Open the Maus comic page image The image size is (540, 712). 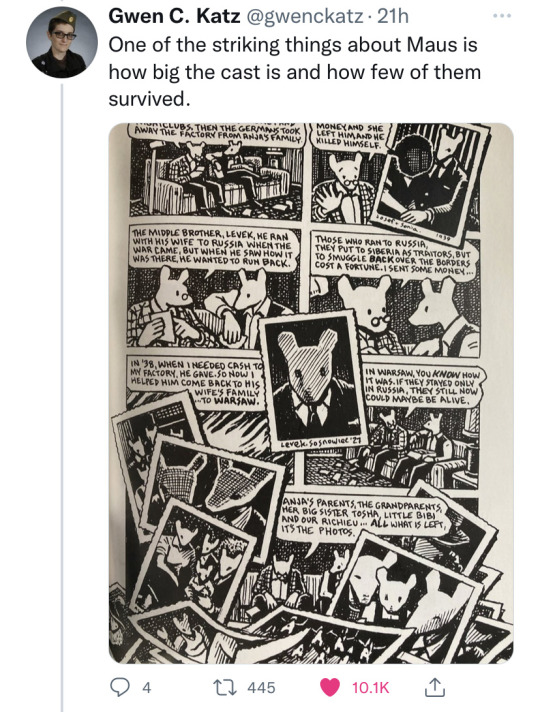click(311, 393)
